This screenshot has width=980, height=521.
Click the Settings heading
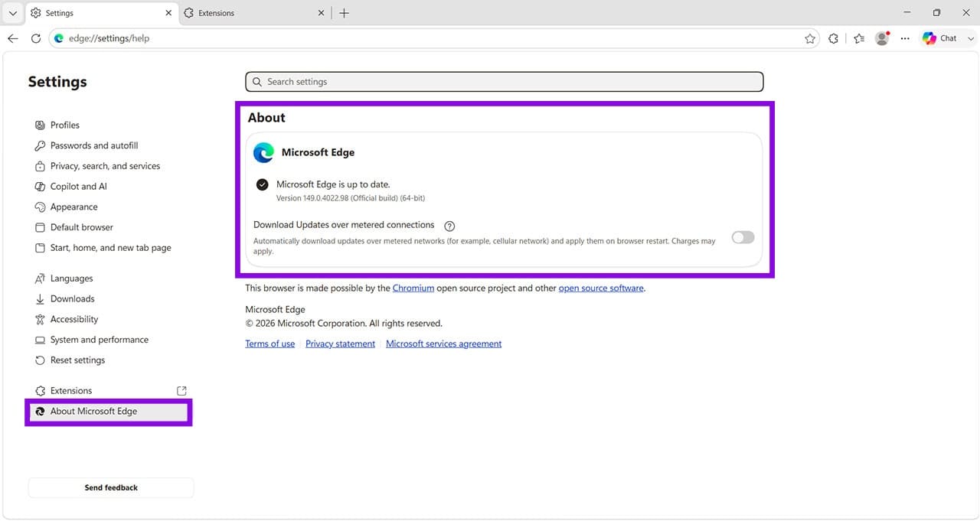coord(57,82)
